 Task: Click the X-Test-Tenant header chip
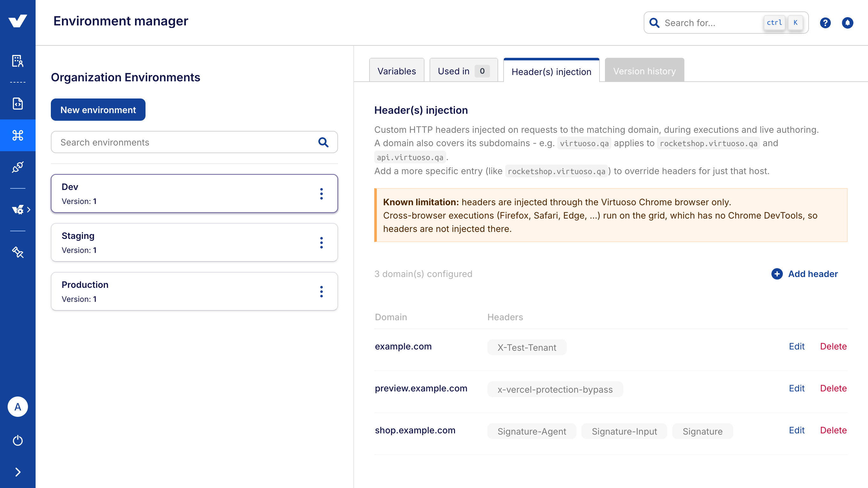(527, 347)
